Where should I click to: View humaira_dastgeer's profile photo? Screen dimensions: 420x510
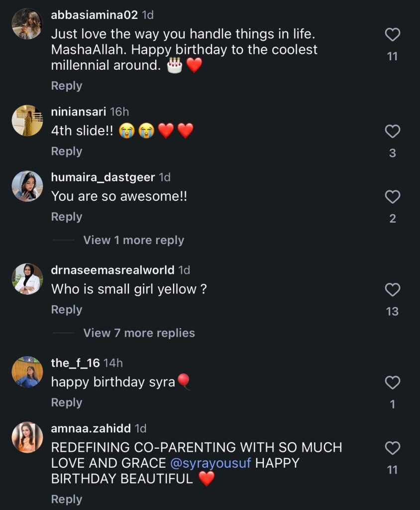coord(27,186)
